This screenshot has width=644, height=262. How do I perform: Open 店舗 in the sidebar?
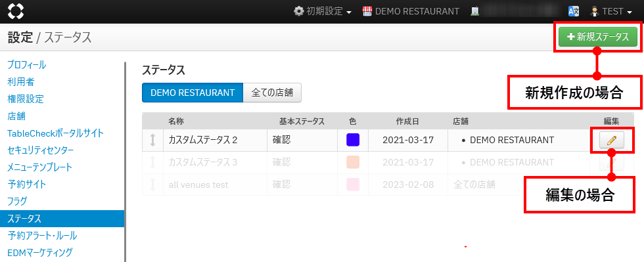(16, 116)
